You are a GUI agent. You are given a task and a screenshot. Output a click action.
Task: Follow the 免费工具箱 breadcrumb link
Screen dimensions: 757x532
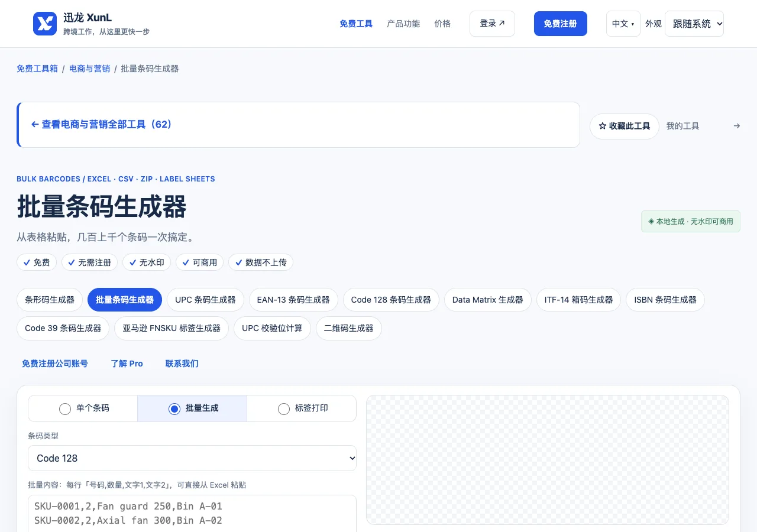tap(37, 69)
